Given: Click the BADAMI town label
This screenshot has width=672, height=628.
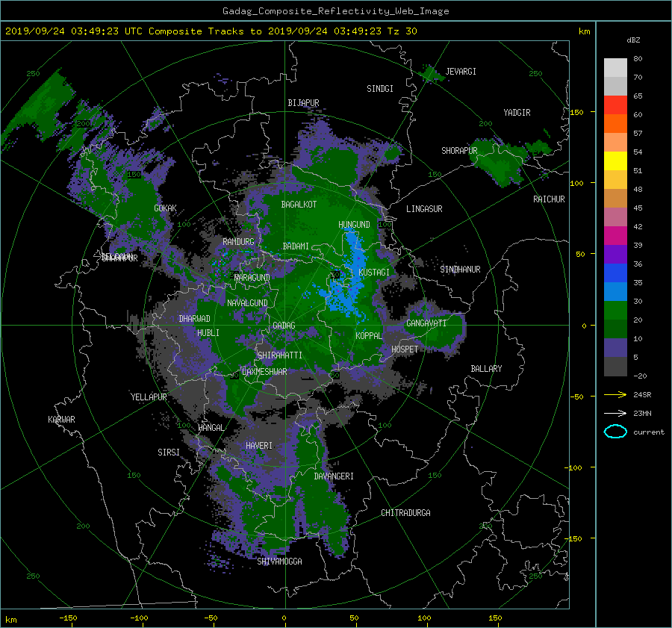Looking at the screenshot, I should click(296, 246).
